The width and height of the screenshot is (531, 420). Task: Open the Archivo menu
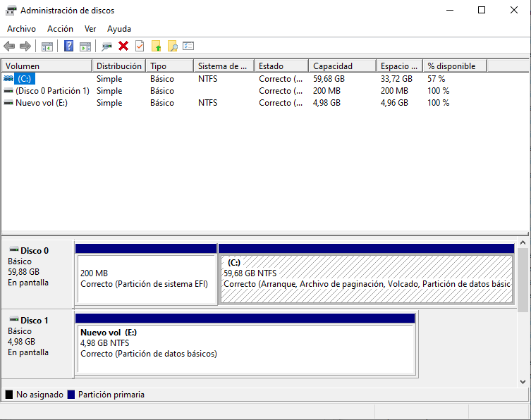tap(21, 29)
